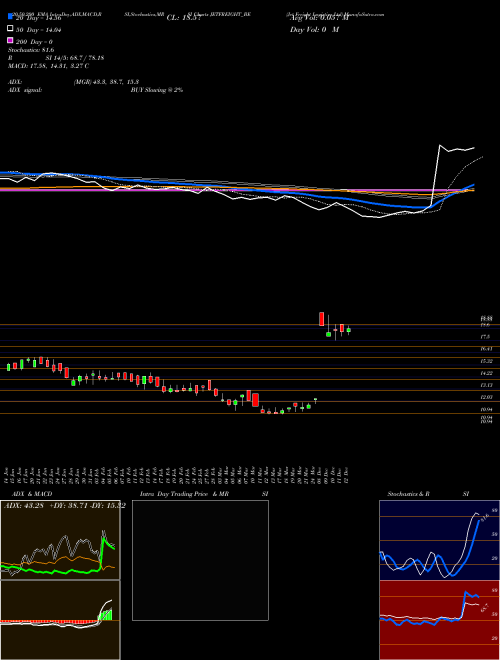This screenshot has width=500, height=660.
Task: Click the magenta 200 Day legend swatch
Action: coord(10,40)
